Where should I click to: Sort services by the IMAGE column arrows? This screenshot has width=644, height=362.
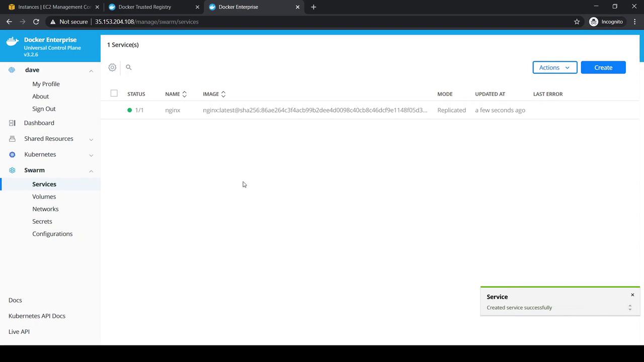[223, 94]
